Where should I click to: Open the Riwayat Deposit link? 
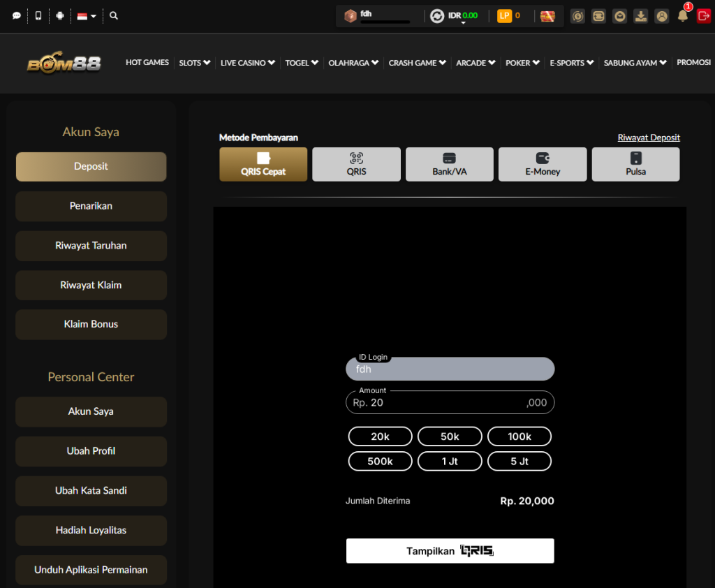648,138
